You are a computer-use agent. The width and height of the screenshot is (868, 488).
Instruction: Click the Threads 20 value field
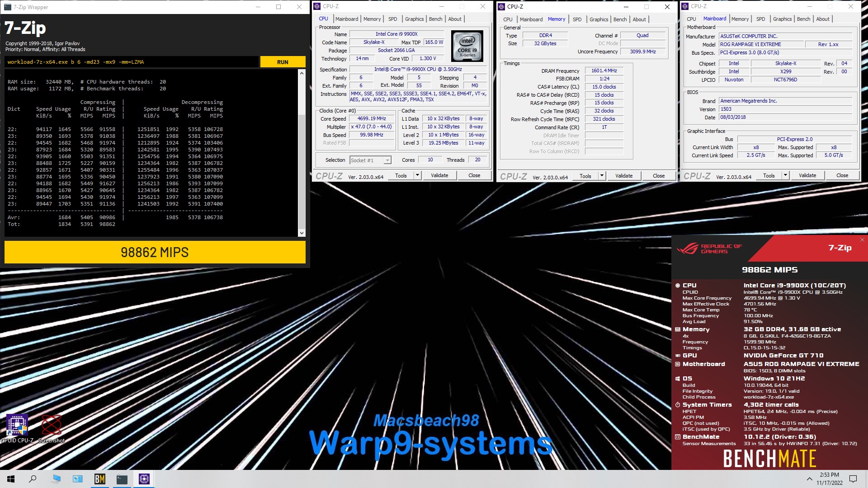coord(477,160)
